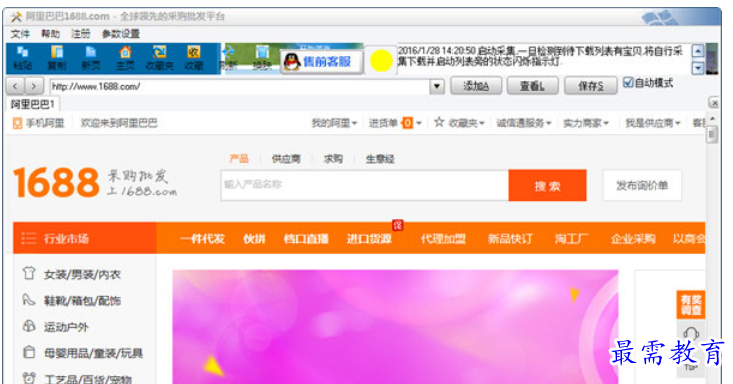Navigate back with the left arrow button
733x384 pixels.
15,86
